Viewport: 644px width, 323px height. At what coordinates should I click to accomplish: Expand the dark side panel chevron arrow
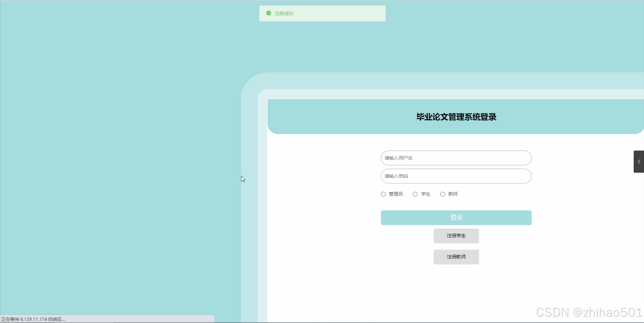click(639, 162)
